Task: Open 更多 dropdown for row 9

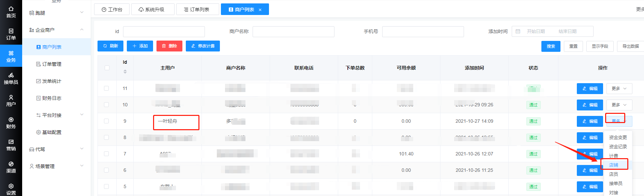Action: tap(619, 121)
